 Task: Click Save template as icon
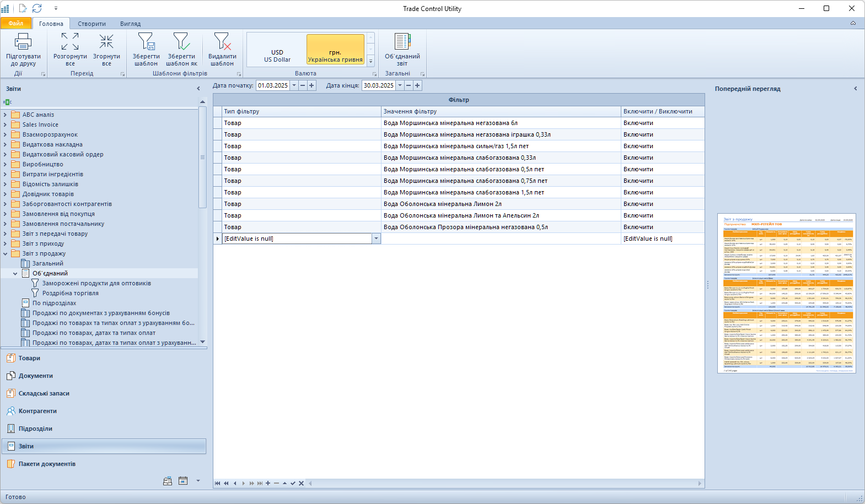click(181, 42)
